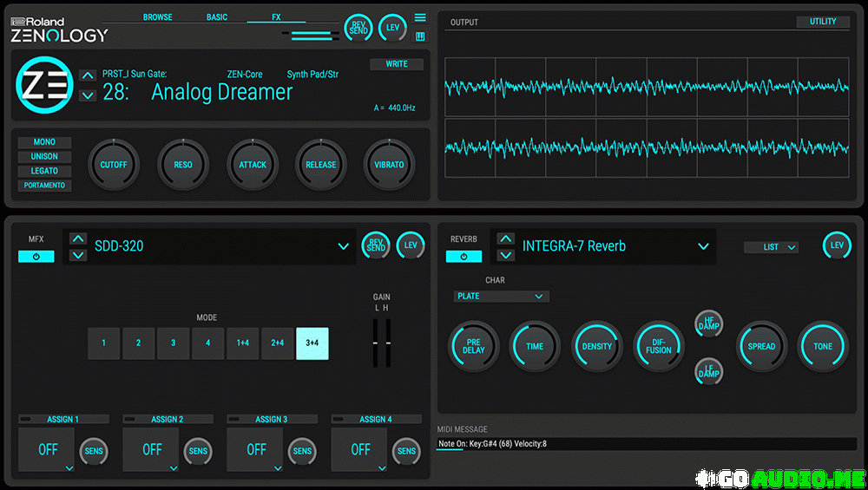Click the VIBRATO knob
Screen dimensions: 868x490
[389, 165]
